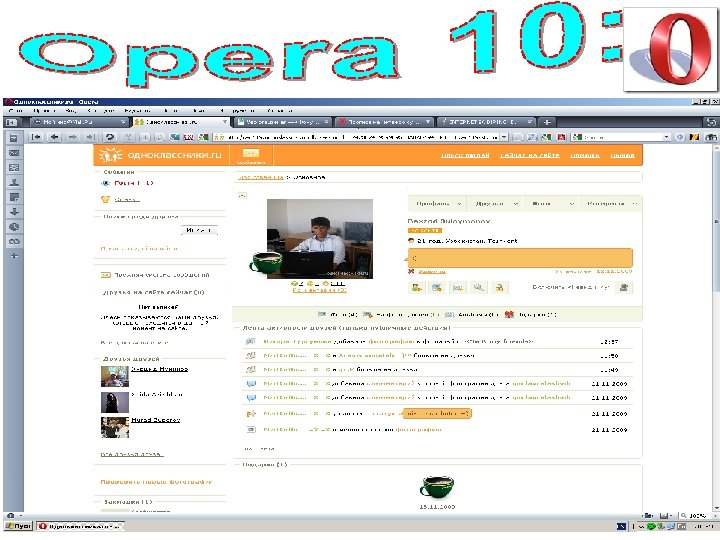Click the odnoklassniki.ru logo
720x540 pixels.
pyautogui.click(x=160, y=155)
